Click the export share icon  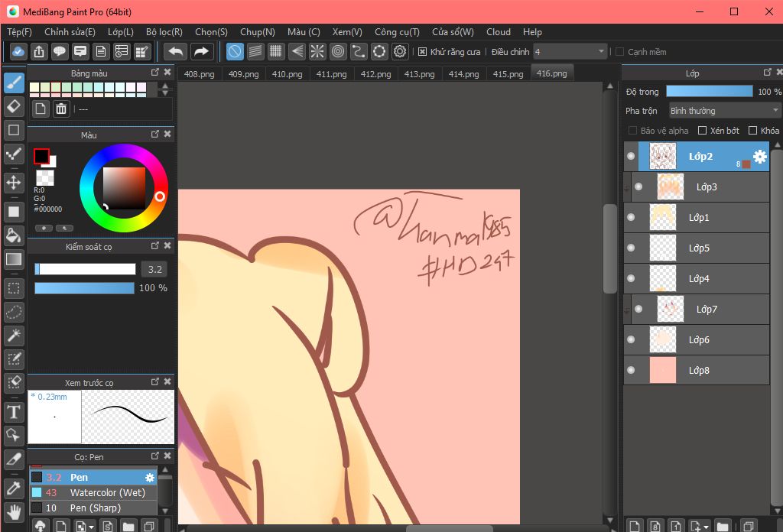(39, 51)
